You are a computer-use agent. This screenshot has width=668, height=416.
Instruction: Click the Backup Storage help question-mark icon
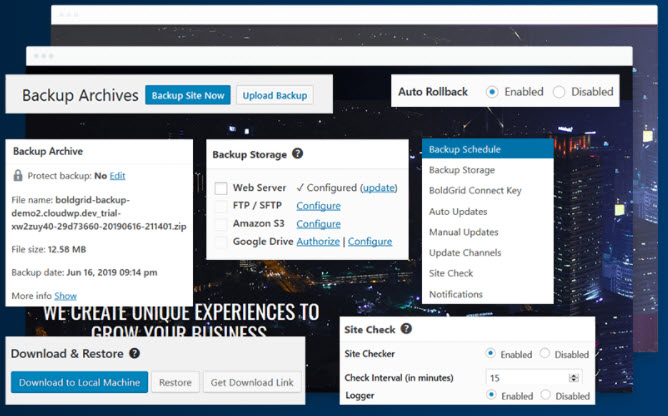pos(297,153)
